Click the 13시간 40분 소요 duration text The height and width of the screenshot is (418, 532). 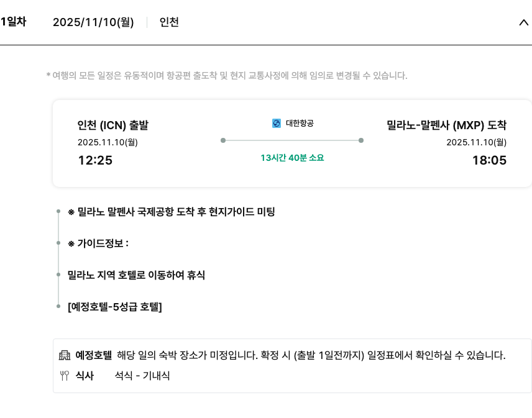pyautogui.click(x=292, y=158)
